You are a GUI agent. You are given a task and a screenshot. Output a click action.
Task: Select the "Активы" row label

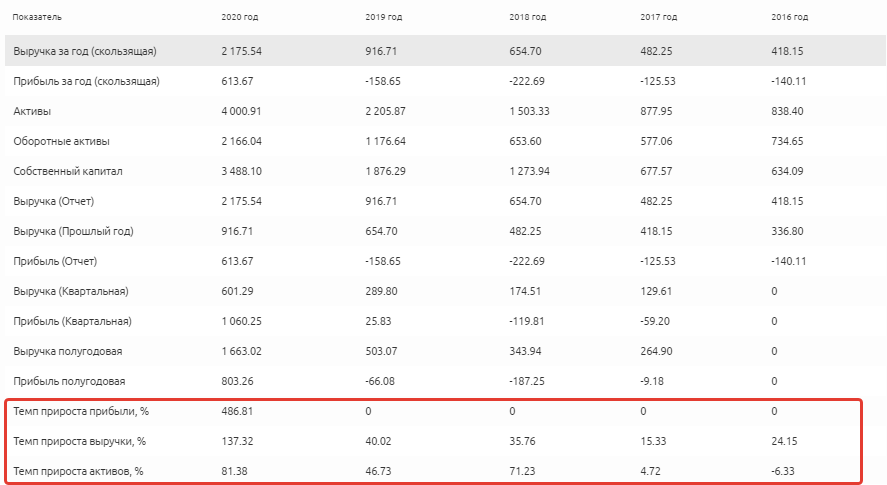(31, 111)
